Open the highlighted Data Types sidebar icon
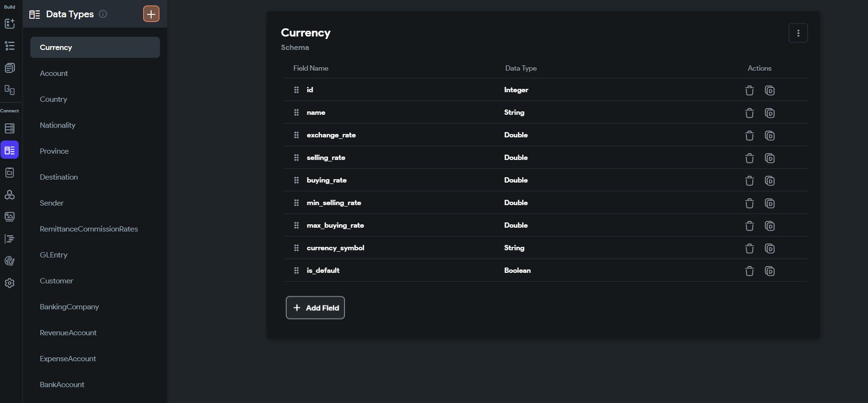This screenshot has height=403, width=868. 10,150
